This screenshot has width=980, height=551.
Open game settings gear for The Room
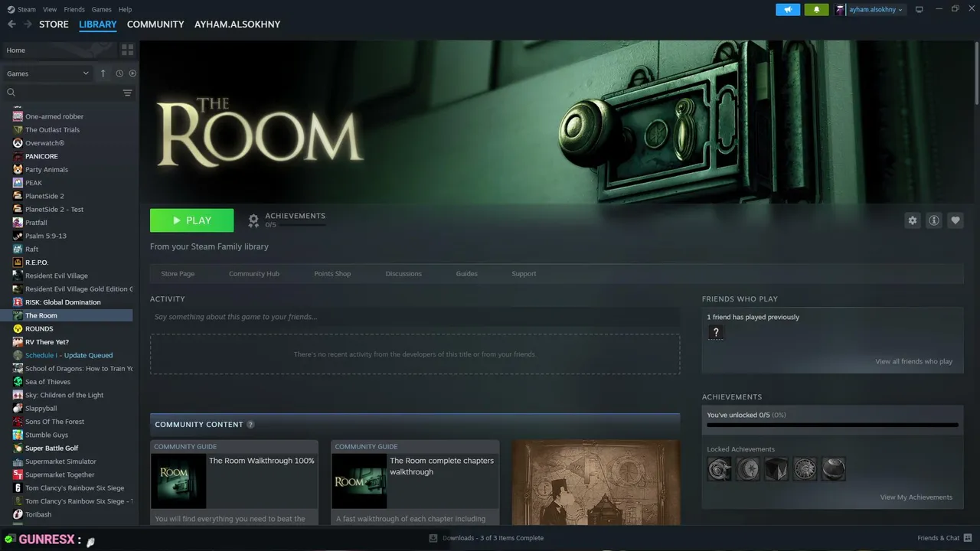[912, 220]
